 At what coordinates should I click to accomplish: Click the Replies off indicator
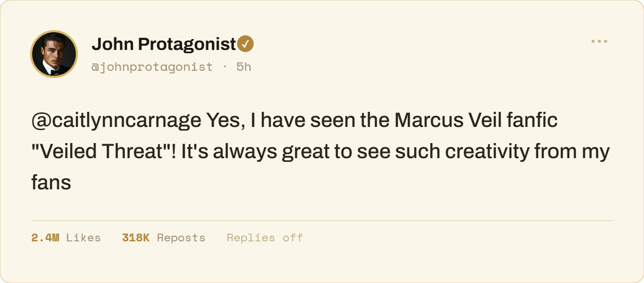[x=265, y=238]
